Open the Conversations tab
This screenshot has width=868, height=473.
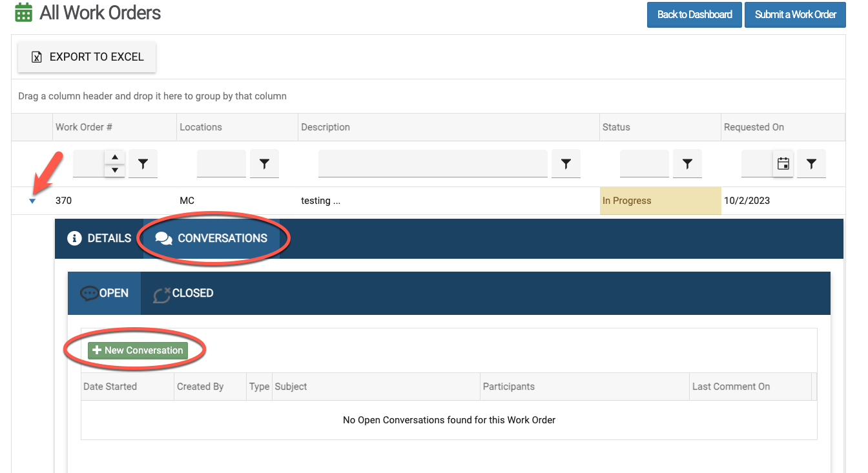pos(212,238)
